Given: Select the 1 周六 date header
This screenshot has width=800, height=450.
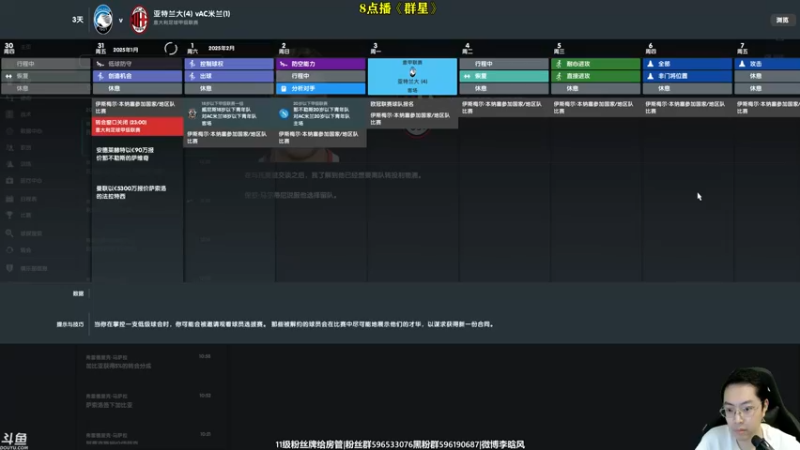Looking at the screenshot, I should click(x=192, y=48).
